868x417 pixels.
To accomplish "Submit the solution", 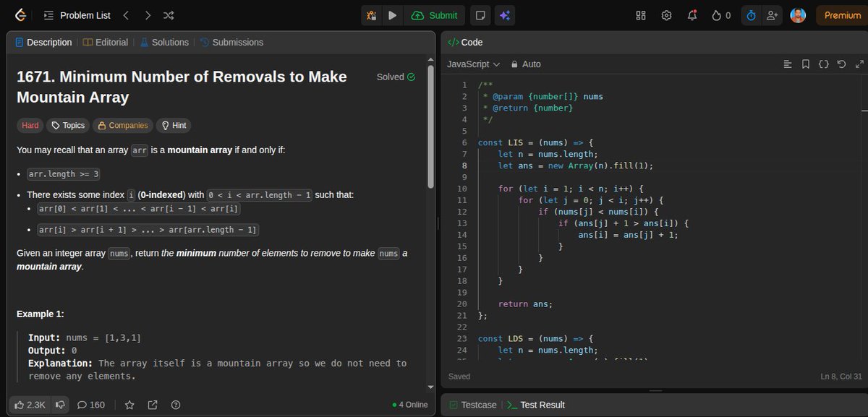I will [x=435, y=15].
